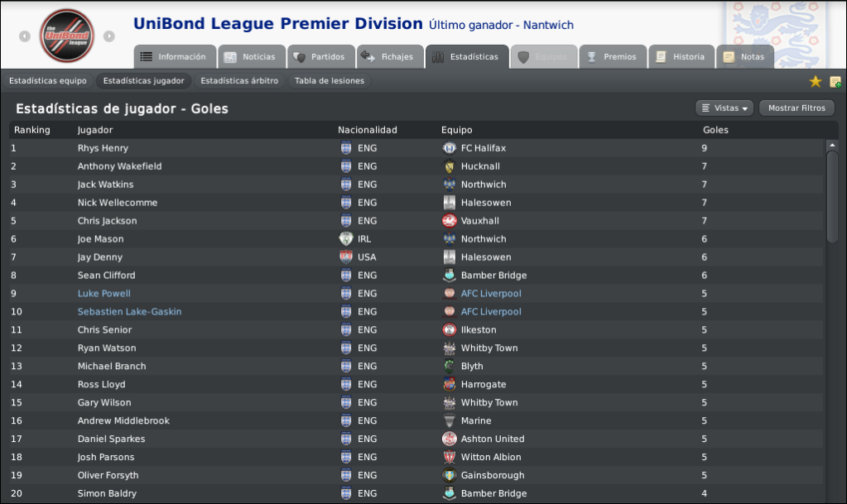Click the add note icon beside star
The height and width of the screenshot is (504, 847).
835,82
